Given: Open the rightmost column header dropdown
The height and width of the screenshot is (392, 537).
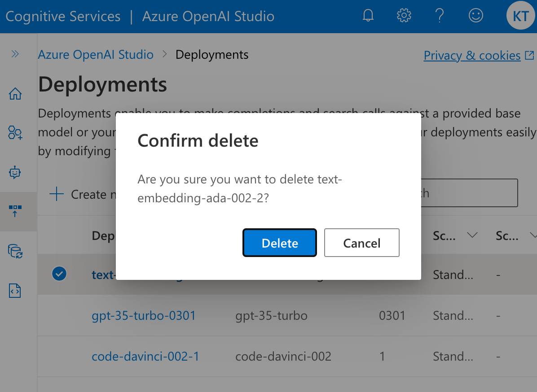Looking at the screenshot, I should pyautogui.click(x=534, y=235).
